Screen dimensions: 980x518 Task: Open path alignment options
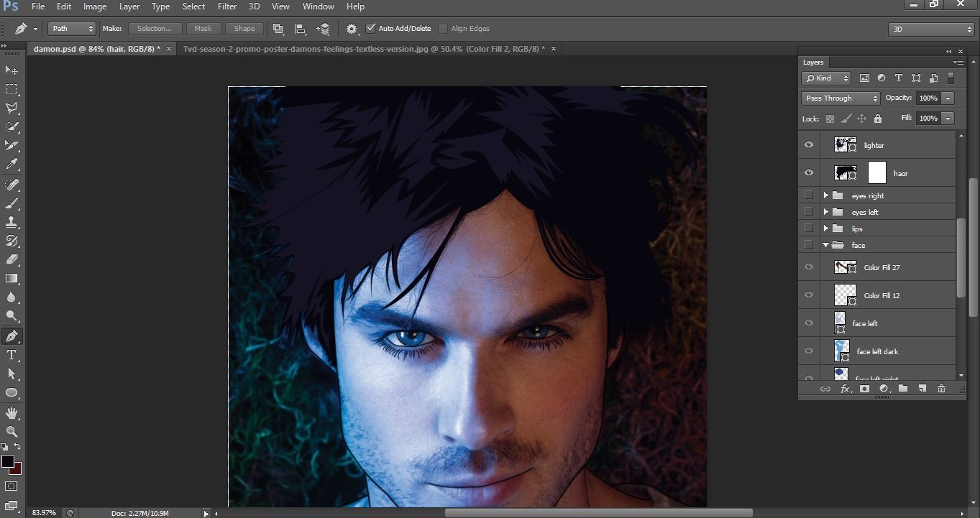tap(301, 29)
